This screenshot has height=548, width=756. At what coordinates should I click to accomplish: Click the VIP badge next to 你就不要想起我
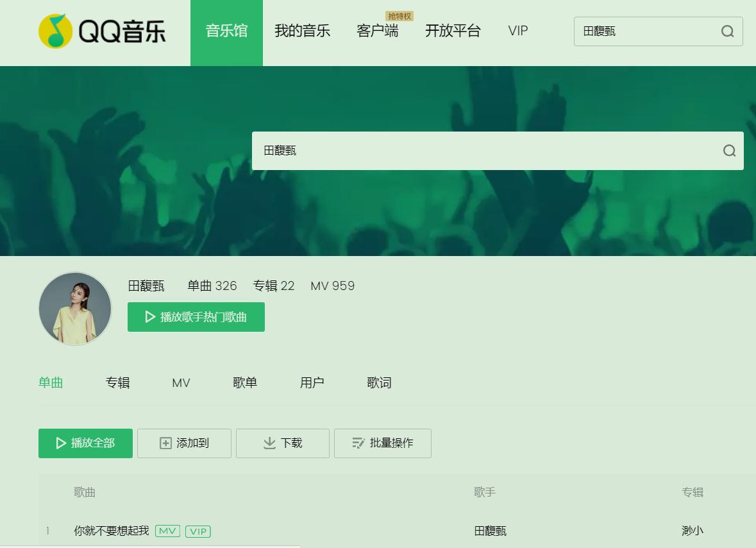click(197, 531)
